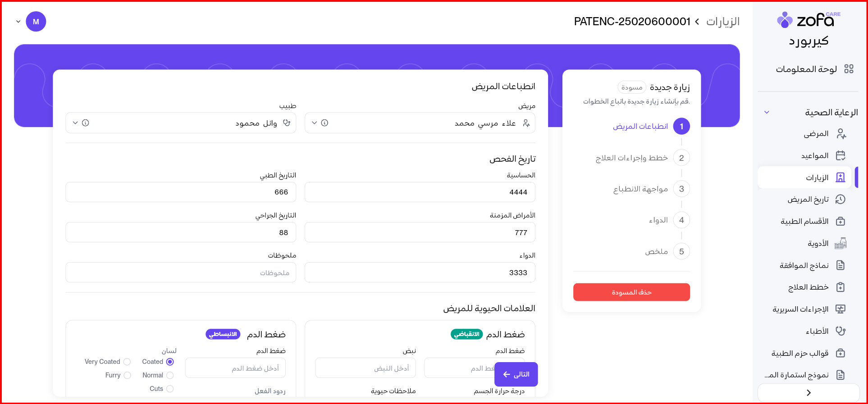The width and height of the screenshot is (868, 404).
Task: Open لوحة المعلومات dashboard grid icon
Action: pyautogui.click(x=849, y=69)
